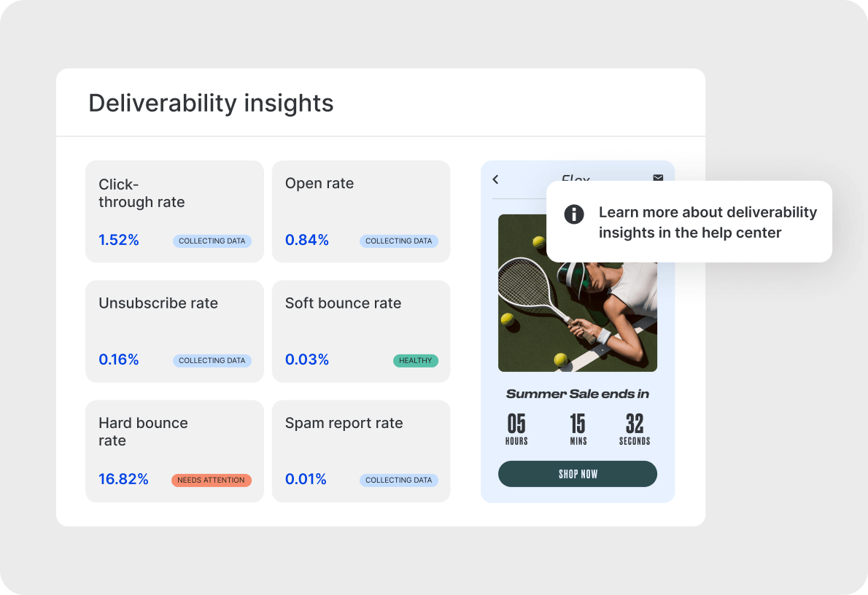This screenshot has width=868, height=595.
Task: Click COLLECTING DATA badge on Open rate
Action: (x=398, y=241)
